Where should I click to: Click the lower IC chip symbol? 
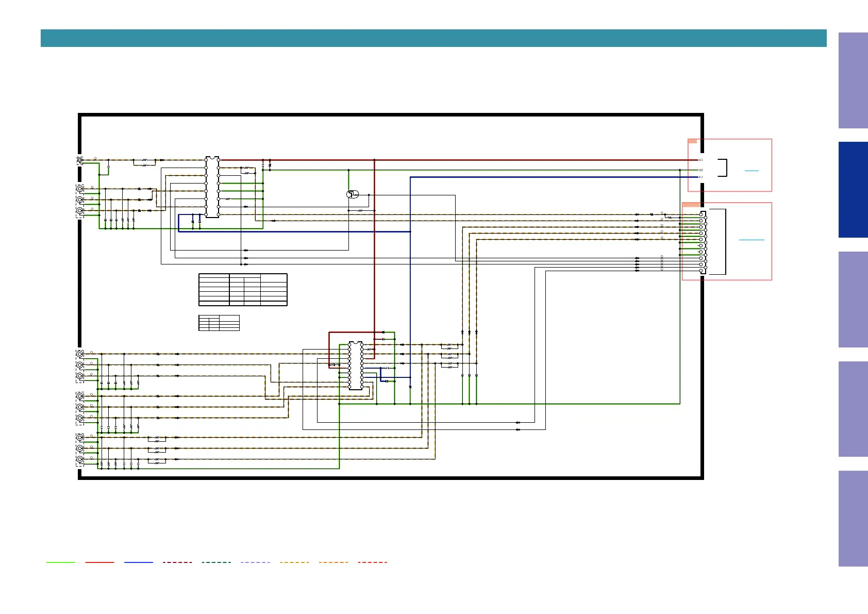point(355,366)
